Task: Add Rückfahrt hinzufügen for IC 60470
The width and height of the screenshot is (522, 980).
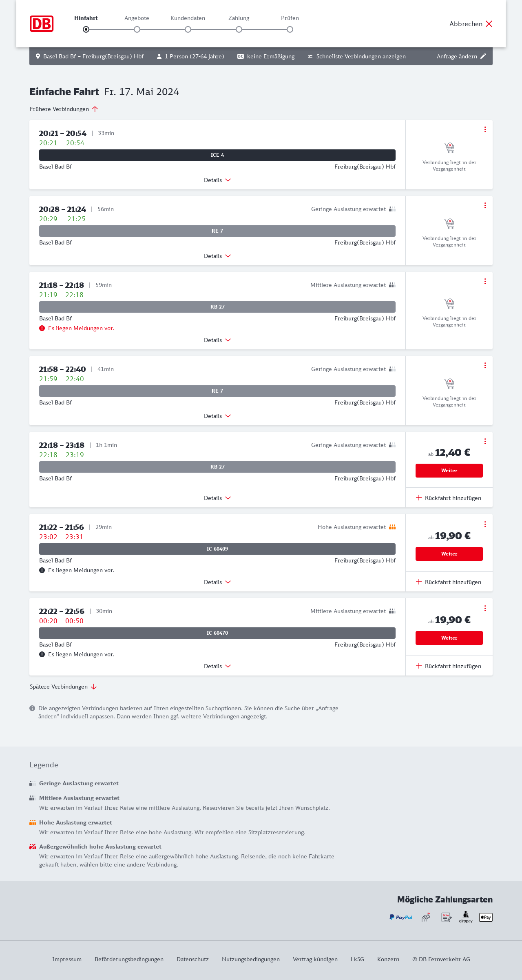Action: [x=449, y=666]
